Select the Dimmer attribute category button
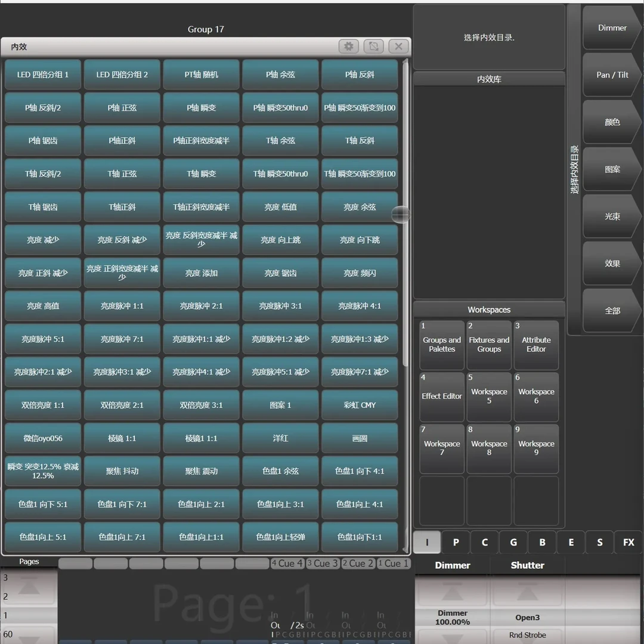 [612, 28]
